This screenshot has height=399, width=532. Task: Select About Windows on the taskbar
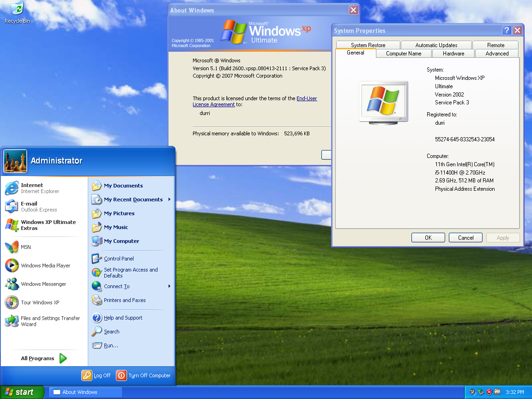pyautogui.click(x=85, y=392)
